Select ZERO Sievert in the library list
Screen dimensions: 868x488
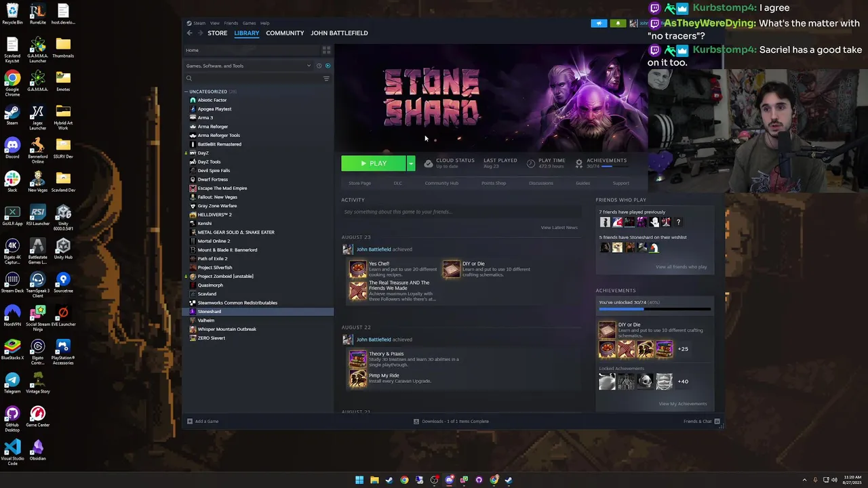coord(211,338)
